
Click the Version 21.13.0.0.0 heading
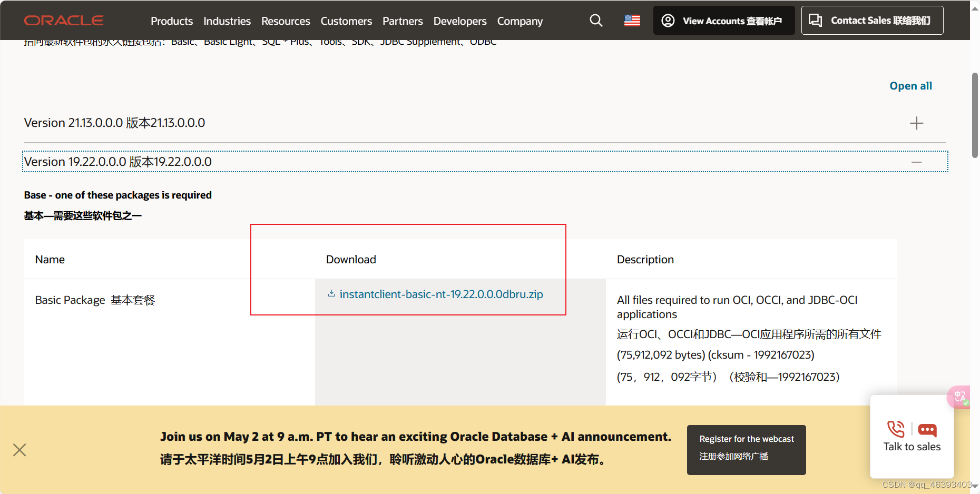coord(114,123)
